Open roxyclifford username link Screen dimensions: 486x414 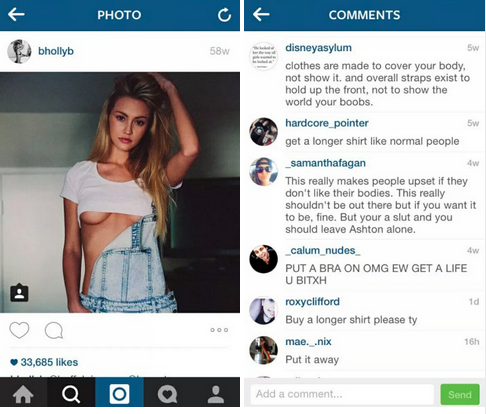point(312,302)
